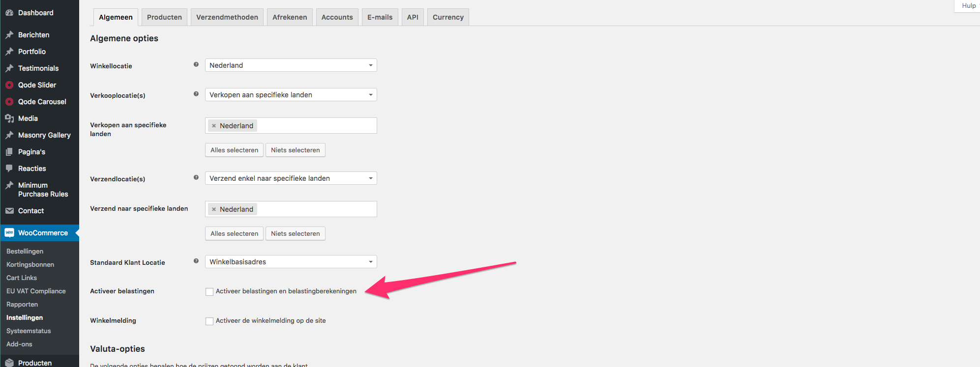Expand the Hulp help panel

pyautogui.click(x=968, y=6)
